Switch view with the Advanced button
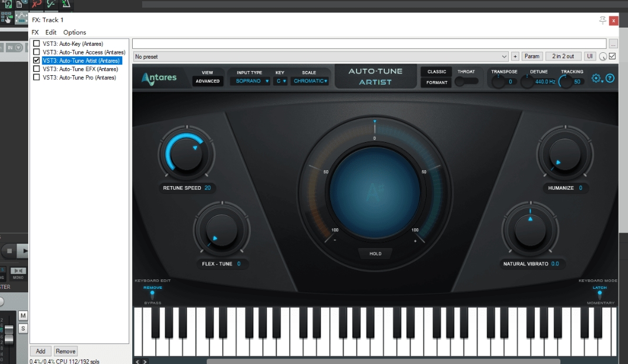The width and height of the screenshot is (628, 364). click(x=207, y=81)
